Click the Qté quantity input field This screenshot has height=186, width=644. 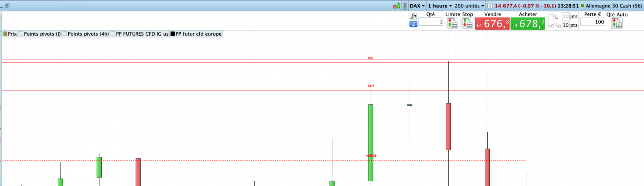click(x=431, y=22)
